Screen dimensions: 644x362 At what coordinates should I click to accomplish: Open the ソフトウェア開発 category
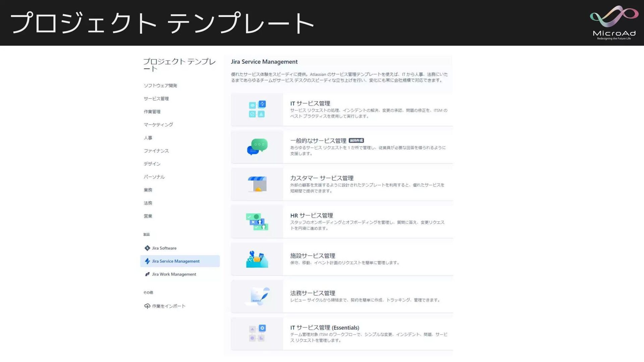(160, 85)
